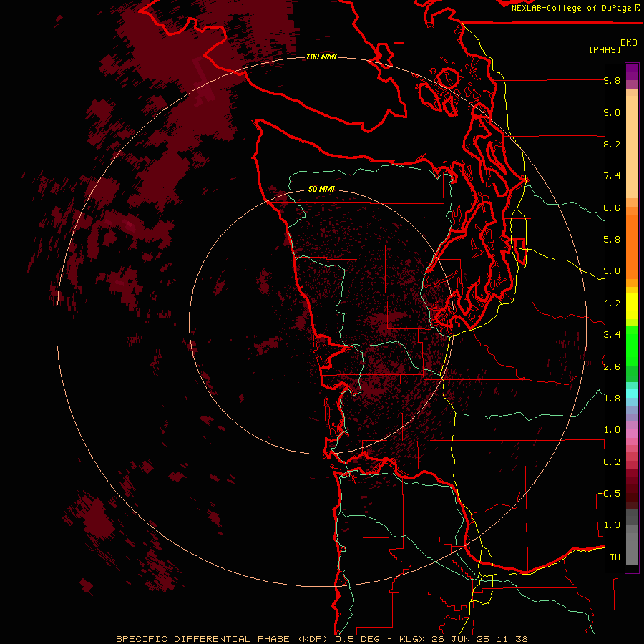Image resolution: width=644 pixels, height=644 pixels.
Task: Click the 2.6 scale value
Action: point(612,367)
